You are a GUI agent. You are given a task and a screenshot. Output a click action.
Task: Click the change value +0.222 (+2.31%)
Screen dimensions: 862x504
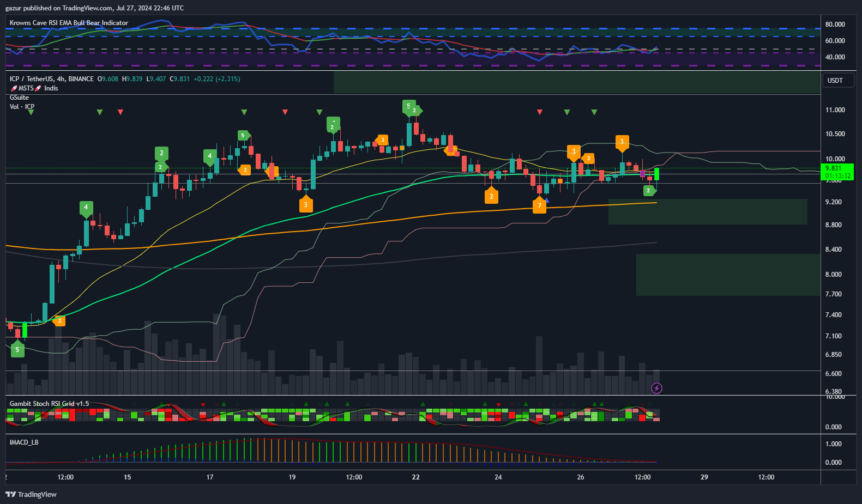(217, 79)
